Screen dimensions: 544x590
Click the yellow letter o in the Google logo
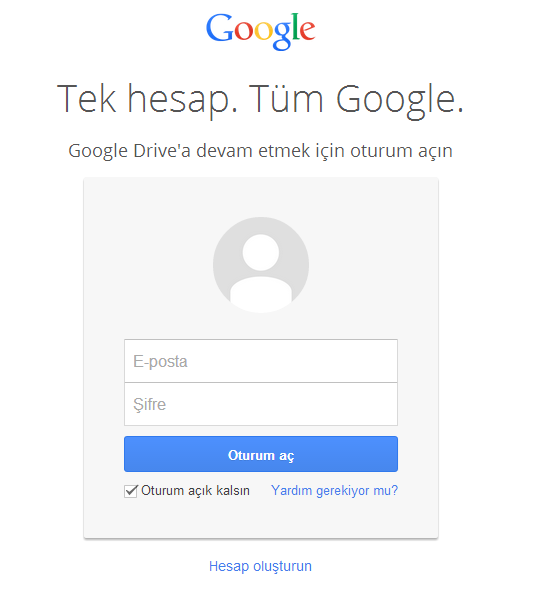pyautogui.click(x=263, y=30)
